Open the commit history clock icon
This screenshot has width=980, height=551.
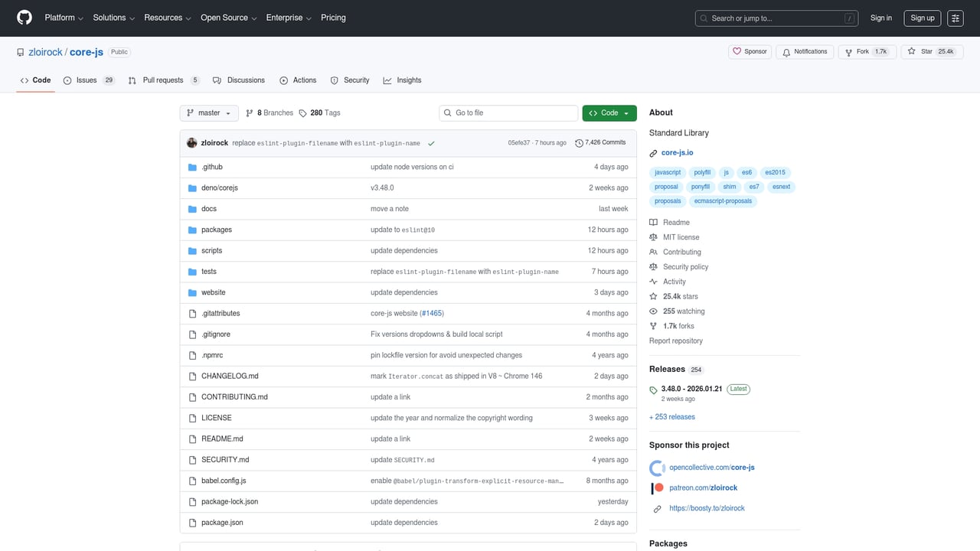coord(579,142)
